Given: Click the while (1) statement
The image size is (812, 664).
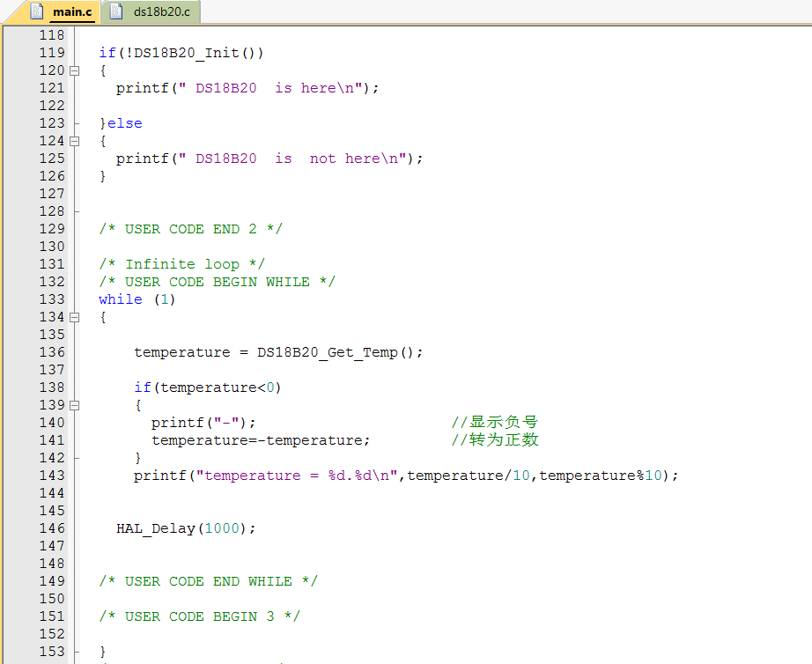Looking at the screenshot, I should [137, 299].
